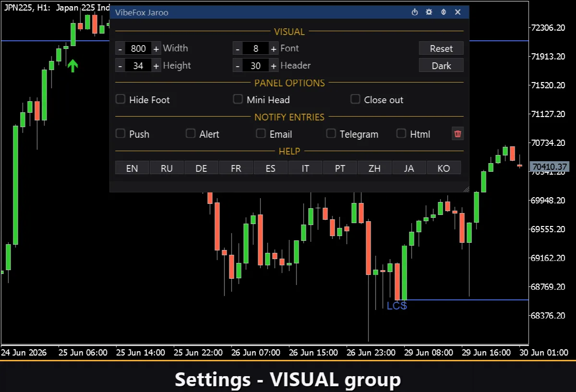576x392 pixels.
Task: Toggle the Alert notification checkbox
Action: click(x=191, y=133)
